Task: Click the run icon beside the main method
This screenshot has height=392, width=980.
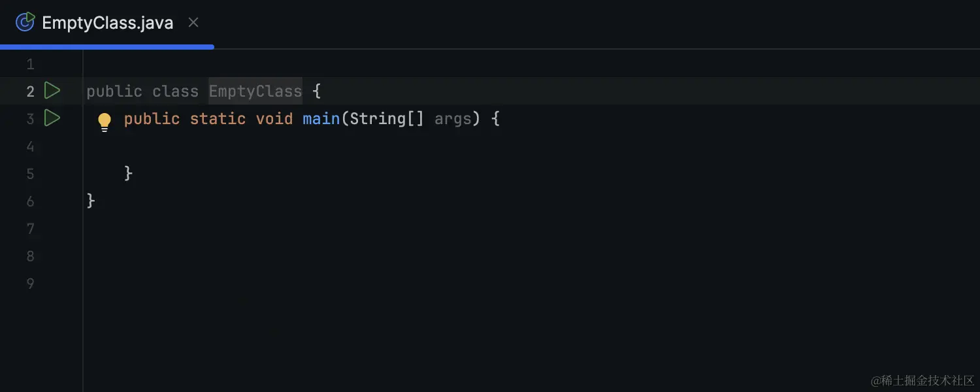Action: tap(52, 118)
